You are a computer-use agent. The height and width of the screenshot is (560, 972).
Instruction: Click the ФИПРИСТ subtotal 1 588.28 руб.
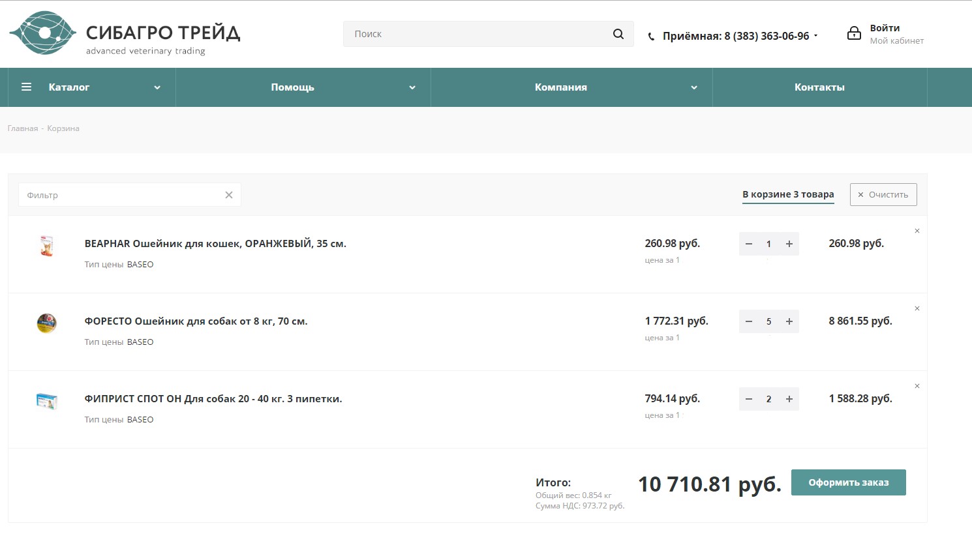860,398
